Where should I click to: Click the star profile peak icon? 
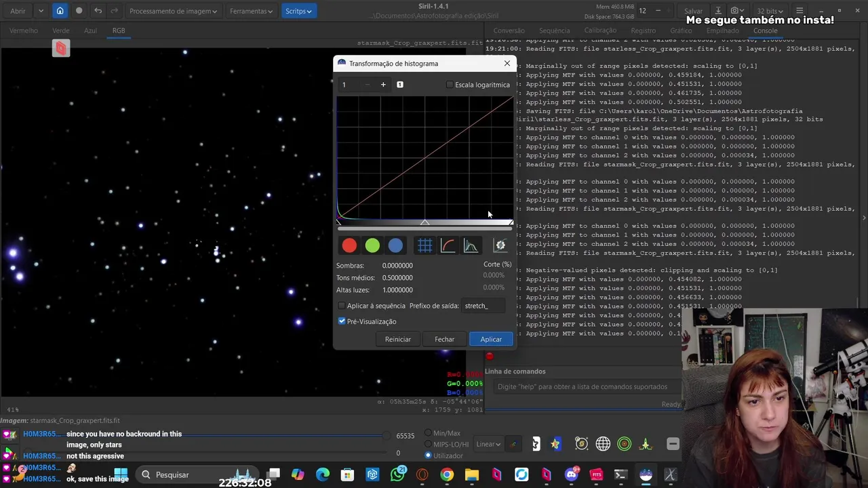click(x=646, y=444)
